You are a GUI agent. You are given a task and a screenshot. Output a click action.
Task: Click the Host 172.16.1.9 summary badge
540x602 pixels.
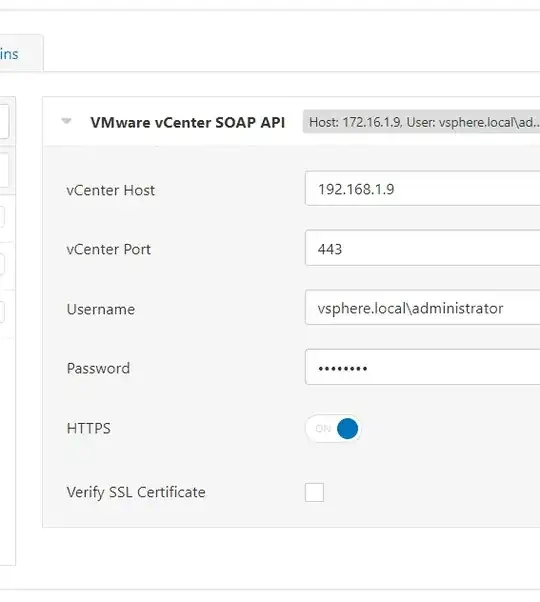pyautogui.click(x=421, y=122)
